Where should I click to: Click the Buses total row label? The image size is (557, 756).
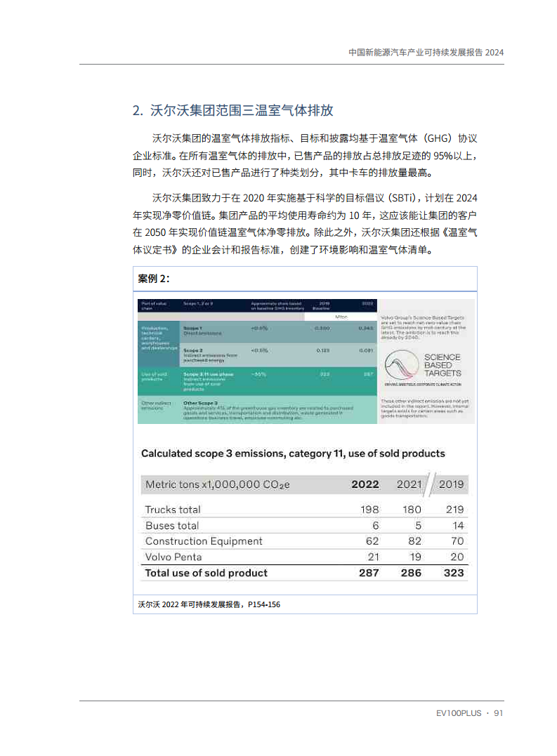172,526
